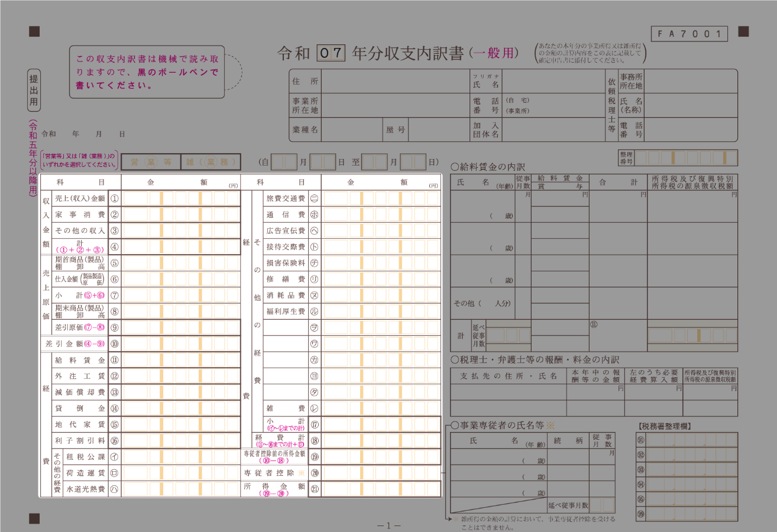Viewport: 777px width, 532px height.
Task: Click the 経費計 ⑱ amount field
Action: [381, 440]
